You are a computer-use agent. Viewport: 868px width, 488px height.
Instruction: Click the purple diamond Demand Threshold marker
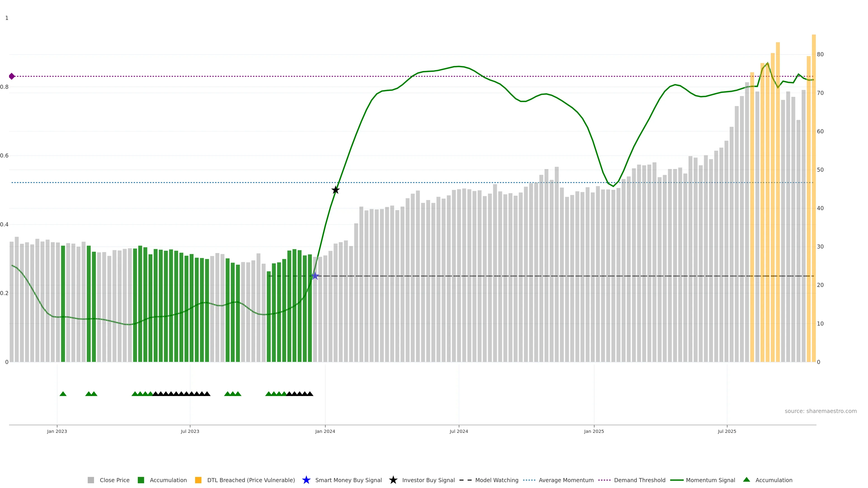12,76
